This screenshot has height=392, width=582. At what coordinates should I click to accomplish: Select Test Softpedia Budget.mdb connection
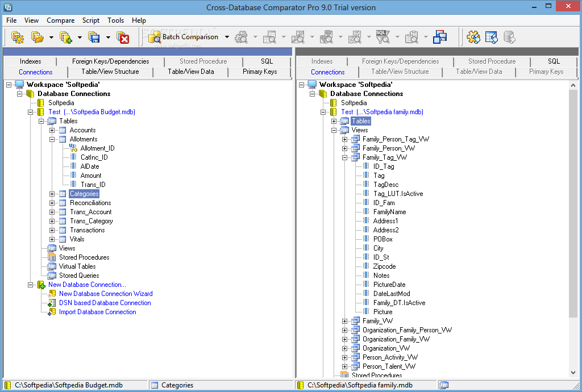92,112
